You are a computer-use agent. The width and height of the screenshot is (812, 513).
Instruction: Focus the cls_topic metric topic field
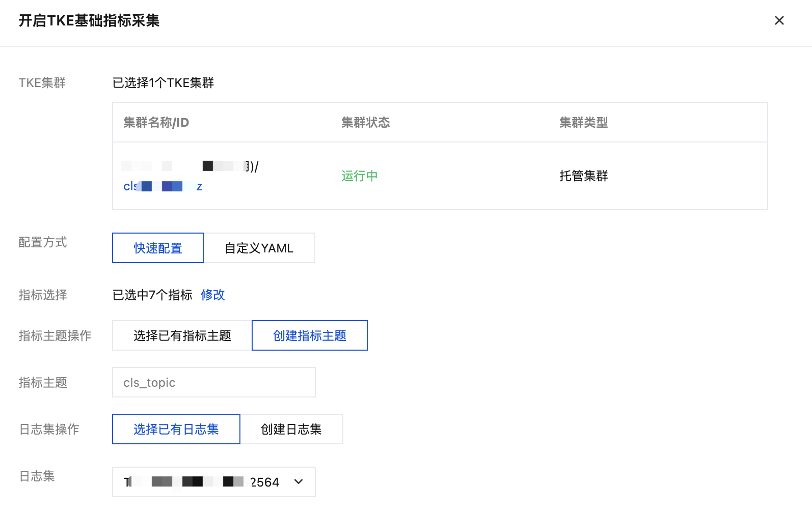click(x=213, y=382)
